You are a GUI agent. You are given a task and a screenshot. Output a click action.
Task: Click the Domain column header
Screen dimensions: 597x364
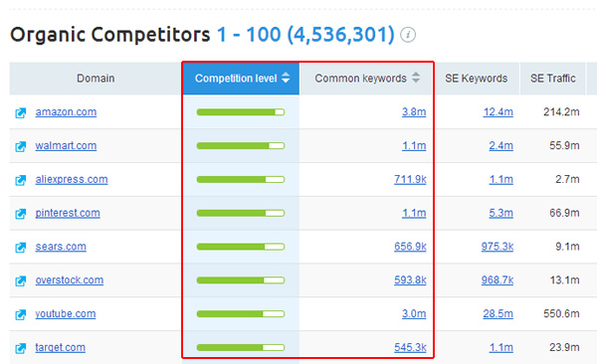[x=96, y=78]
